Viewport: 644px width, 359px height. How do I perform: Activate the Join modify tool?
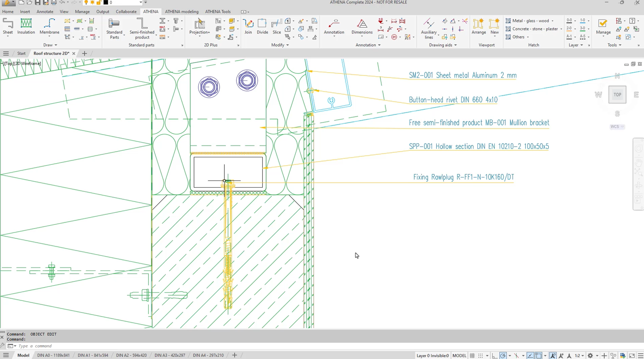click(248, 27)
